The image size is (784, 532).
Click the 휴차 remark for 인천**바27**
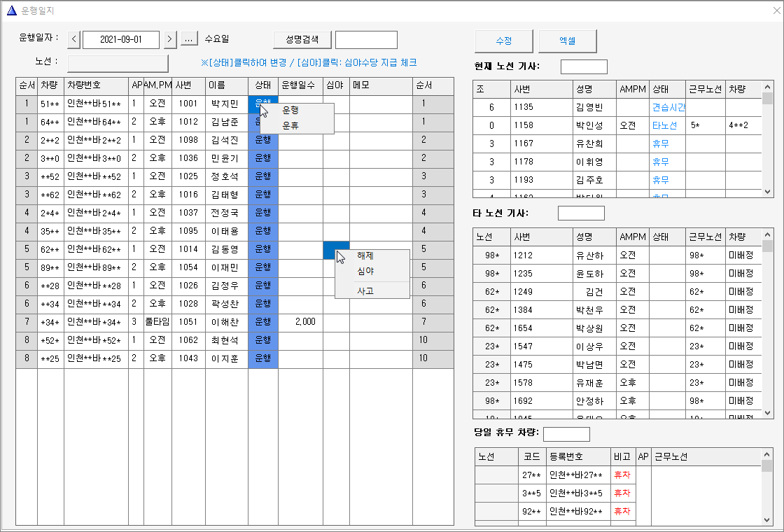622,475
